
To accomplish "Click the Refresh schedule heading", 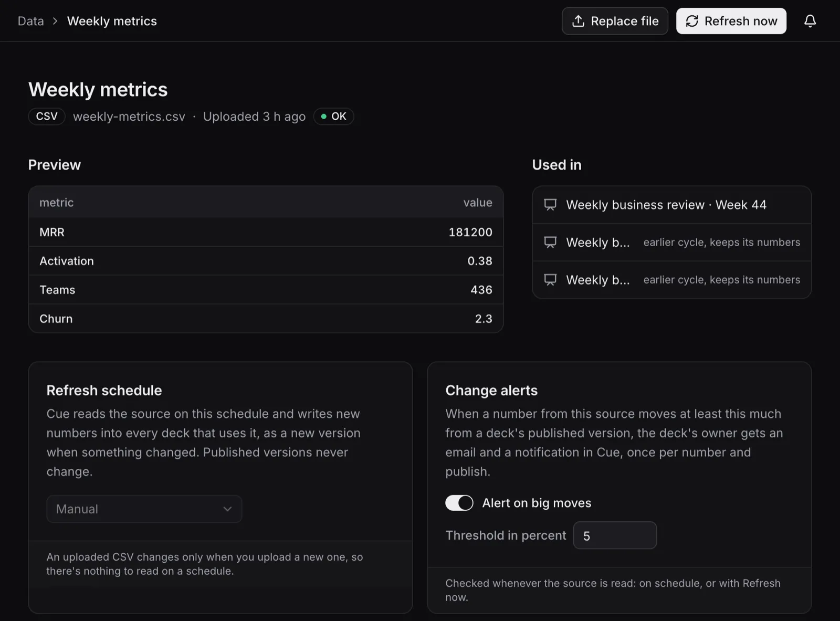I will (x=104, y=391).
